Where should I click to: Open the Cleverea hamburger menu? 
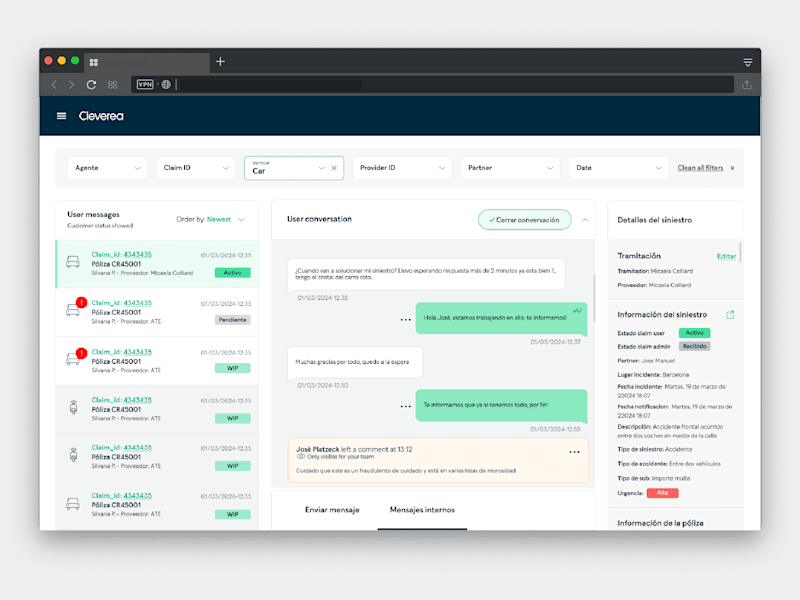coord(61,116)
